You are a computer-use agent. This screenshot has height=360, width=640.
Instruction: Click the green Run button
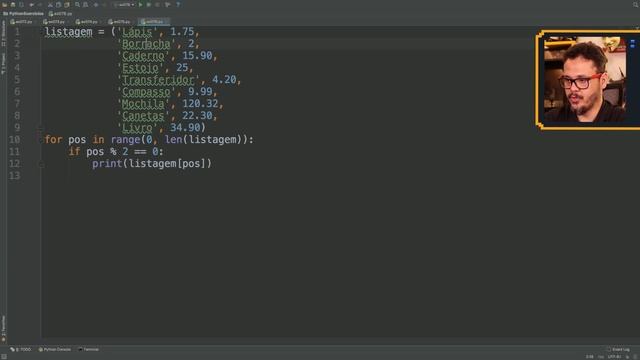pyautogui.click(x=140, y=5)
